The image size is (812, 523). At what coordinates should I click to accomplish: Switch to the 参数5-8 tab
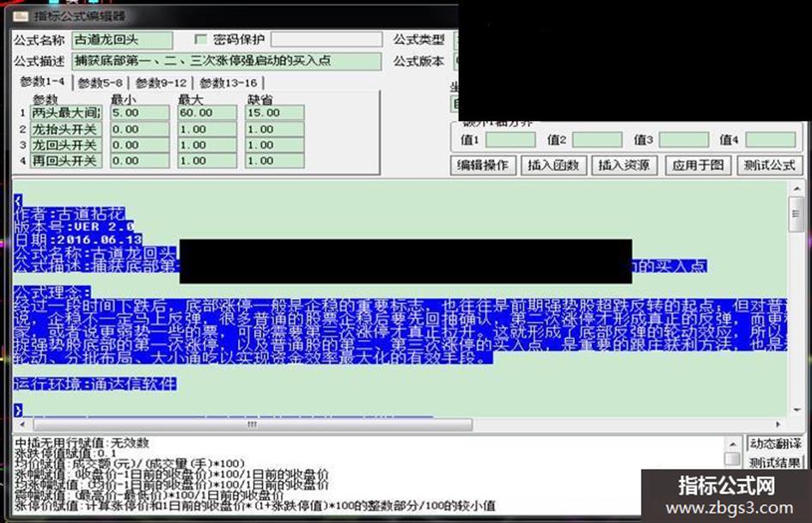click(x=101, y=82)
